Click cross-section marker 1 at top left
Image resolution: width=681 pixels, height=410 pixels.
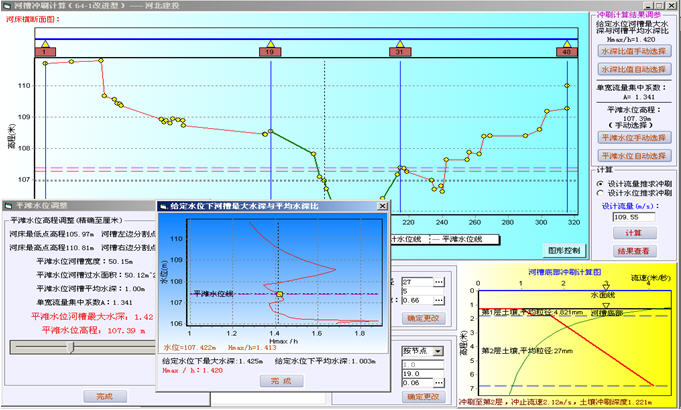point(44,50)
